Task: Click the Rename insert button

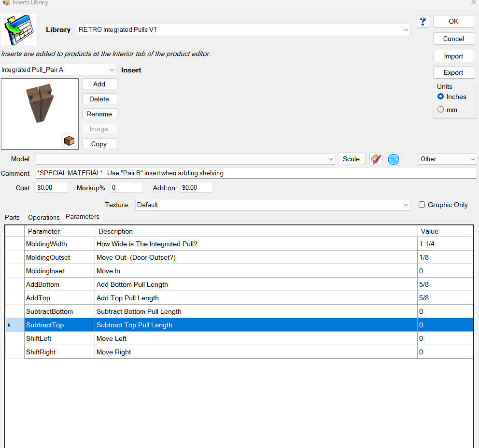Action: (99, 114)
